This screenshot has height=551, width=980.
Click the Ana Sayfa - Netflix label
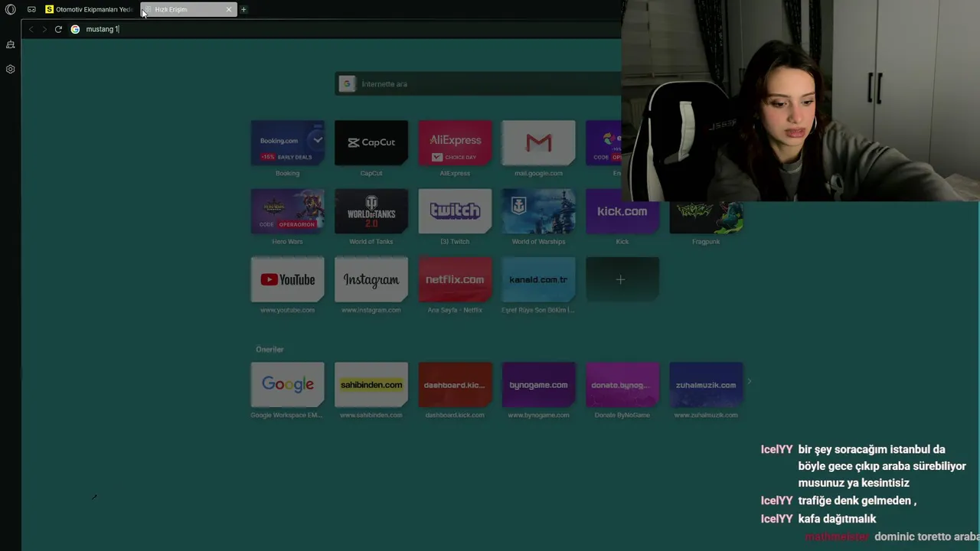[x=455, y=310]
